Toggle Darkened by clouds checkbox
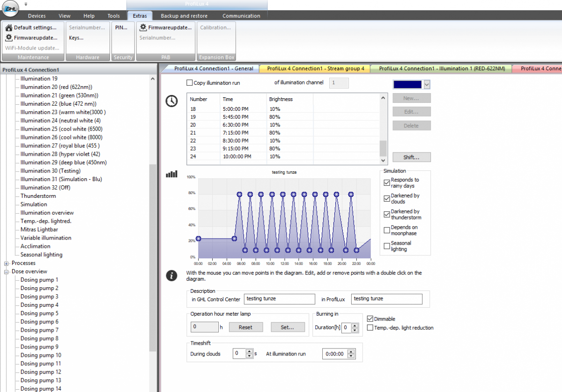Screen dimensions: 562x392 387,198
